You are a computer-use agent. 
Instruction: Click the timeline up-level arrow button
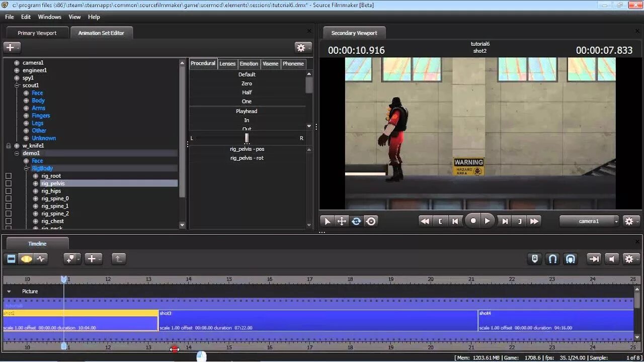(118, 259)
